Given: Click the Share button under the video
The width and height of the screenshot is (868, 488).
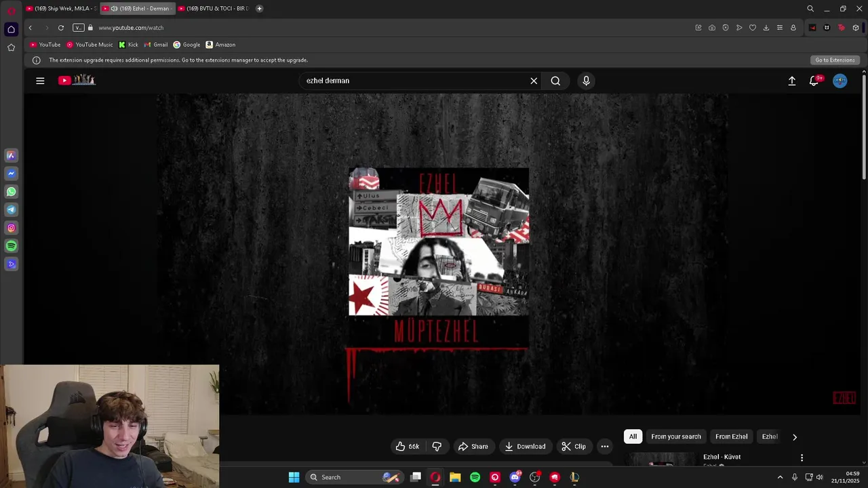Looking at the screenshot, I should [x=473, y=447].
